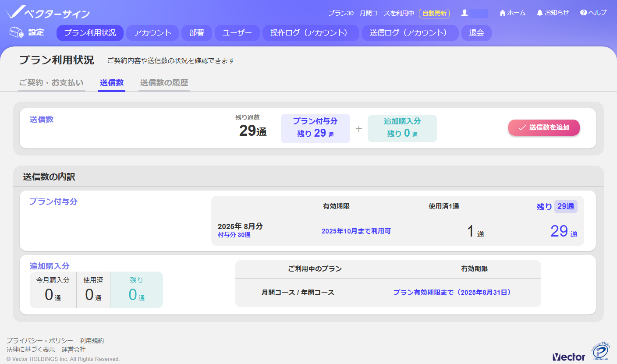Click the 今月購入分 0通 cell

(x=53, y=290)
